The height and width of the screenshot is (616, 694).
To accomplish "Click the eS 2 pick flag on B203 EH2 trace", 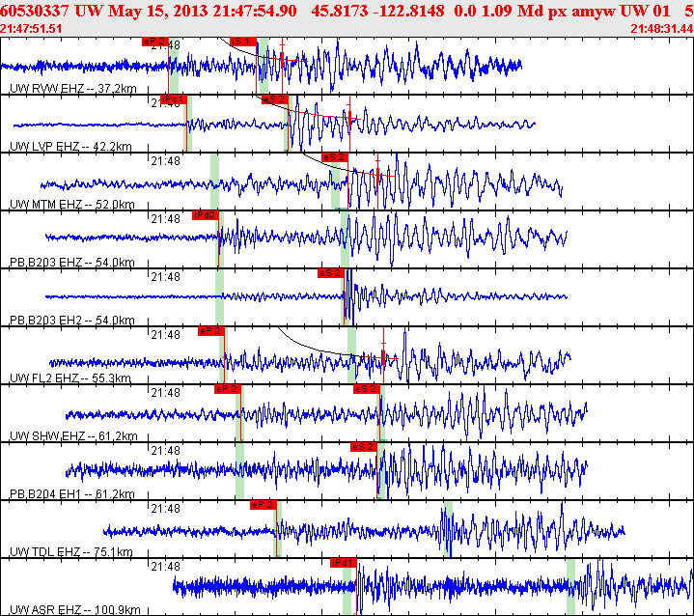I will click(331, 273).
